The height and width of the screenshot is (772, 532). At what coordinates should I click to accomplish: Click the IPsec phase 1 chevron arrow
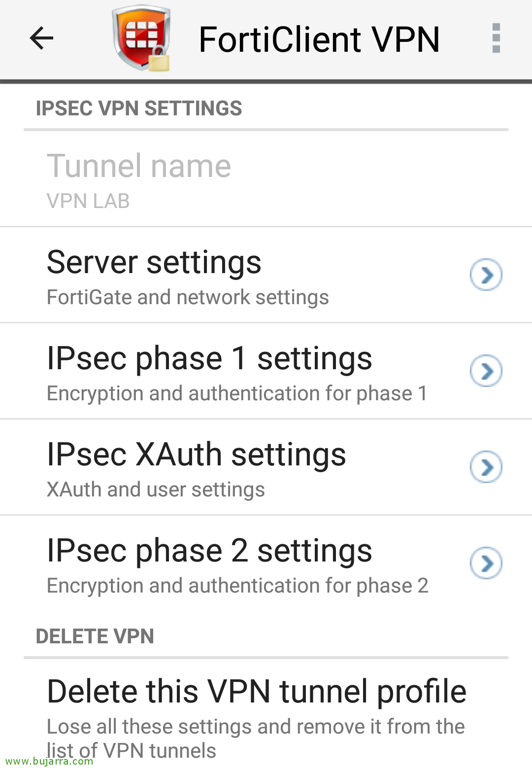pos(486,371)
